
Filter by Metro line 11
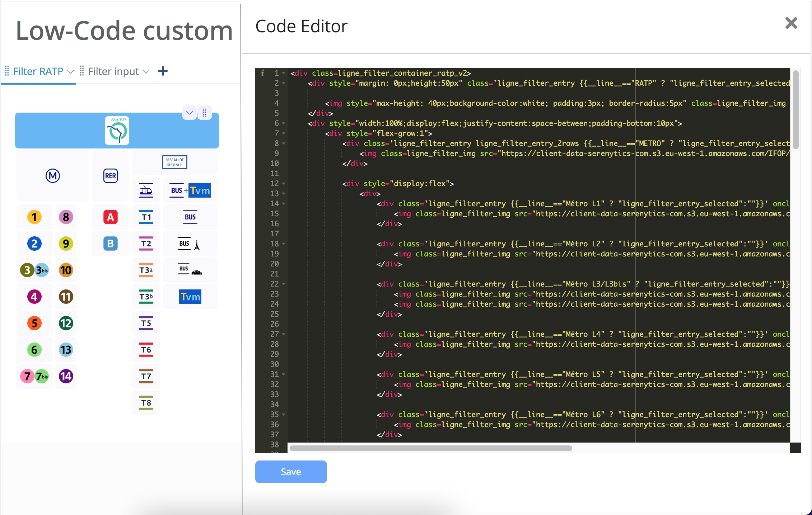[x=66, y=297]
